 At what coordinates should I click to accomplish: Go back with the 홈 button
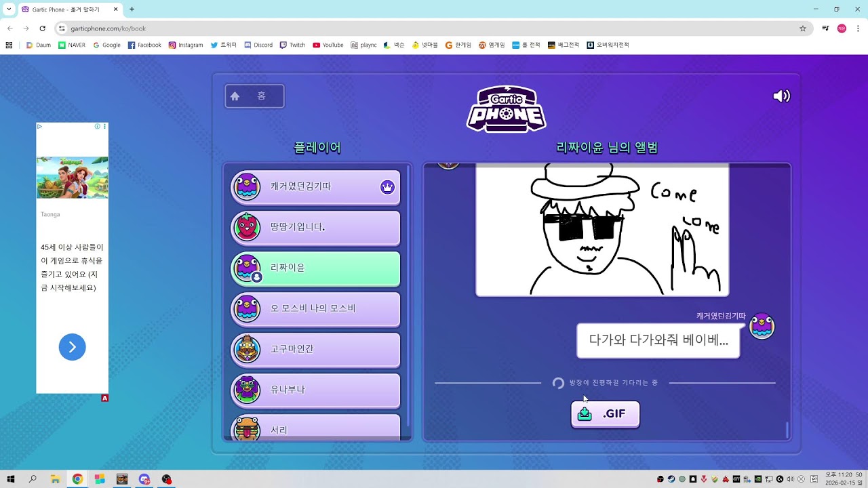coord(254,96)
